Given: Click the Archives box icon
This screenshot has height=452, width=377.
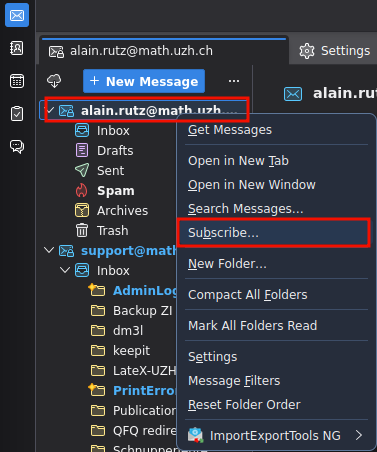Looking at the screenshot, I should pos(82,210).
